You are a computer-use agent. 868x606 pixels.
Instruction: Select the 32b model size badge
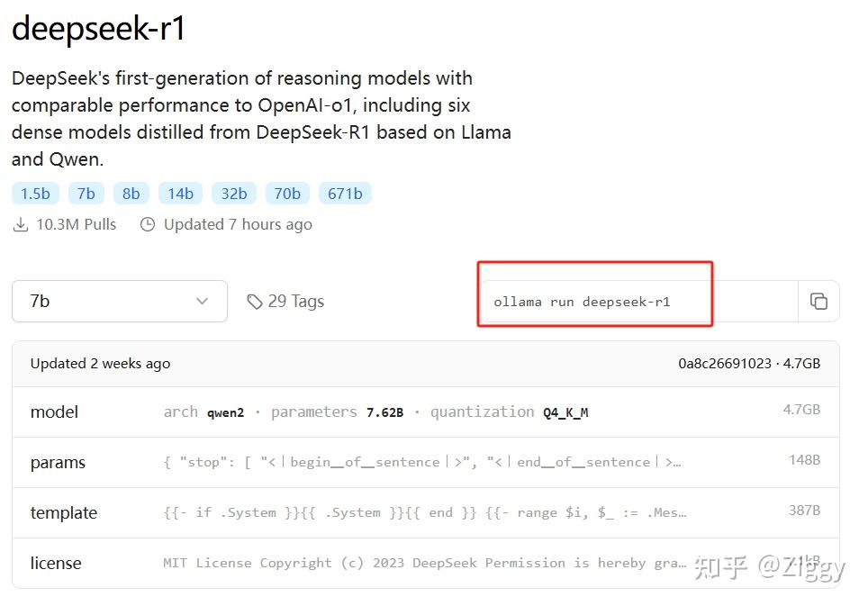click(x=233, y=193)
